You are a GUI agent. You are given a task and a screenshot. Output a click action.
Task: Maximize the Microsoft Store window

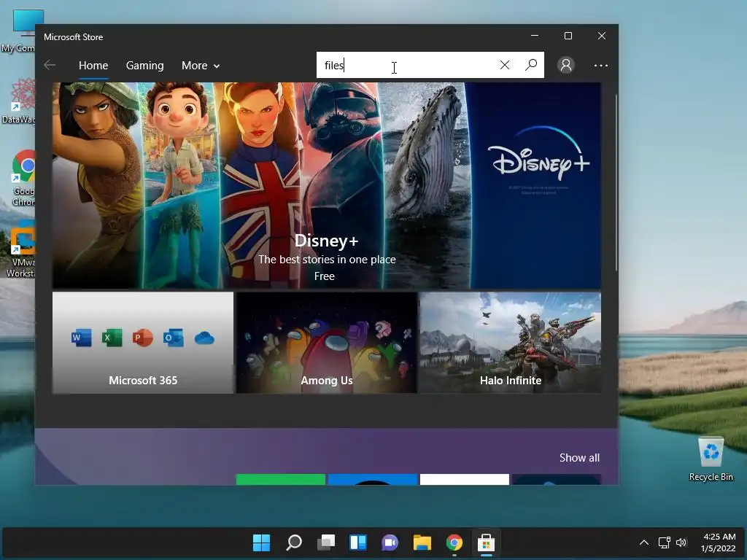pyautogui.click(x=568, y=36)
